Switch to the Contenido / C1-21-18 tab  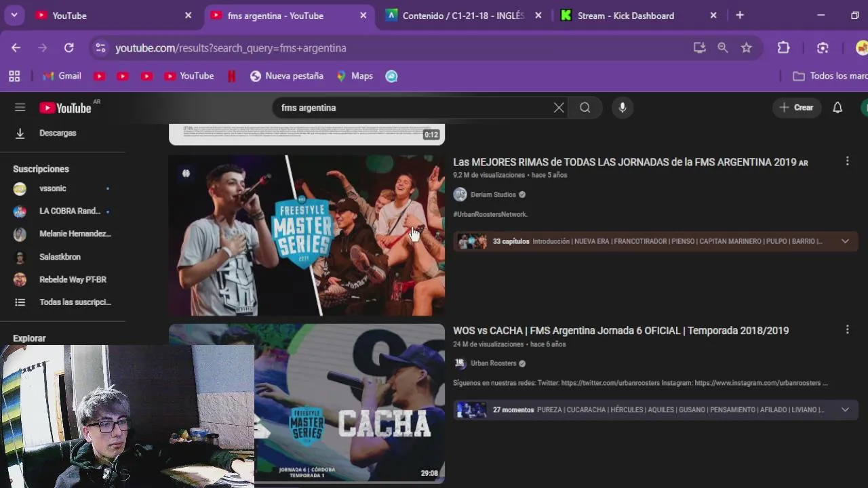point(465,15)
